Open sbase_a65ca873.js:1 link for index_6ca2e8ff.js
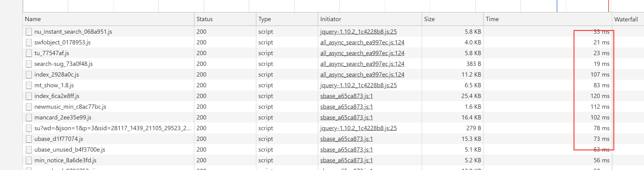This screenshot has height=170, width=644. coord(346,96)
